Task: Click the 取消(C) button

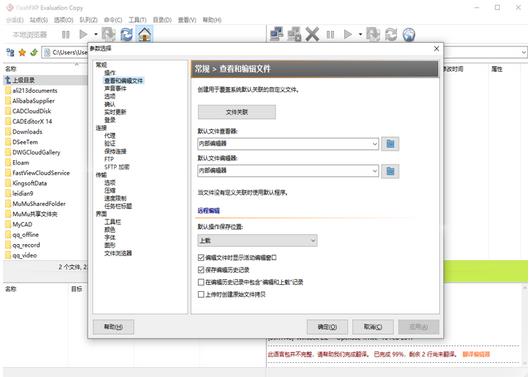Action: click(373, 327)
